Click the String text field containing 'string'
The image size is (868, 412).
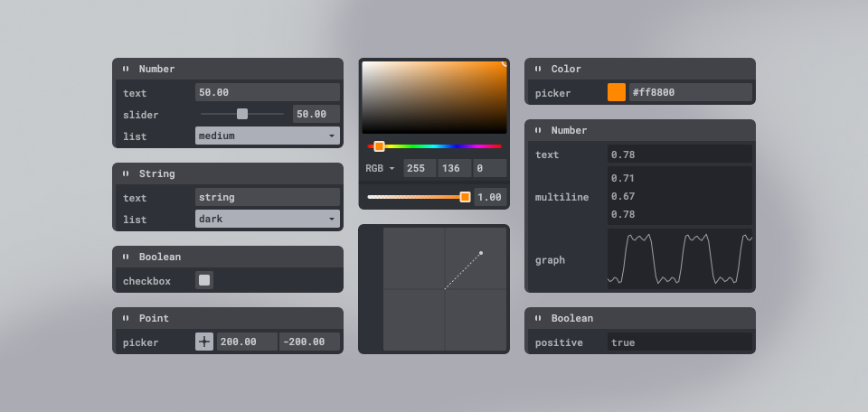pyautogui.click(x=268, y=197)
